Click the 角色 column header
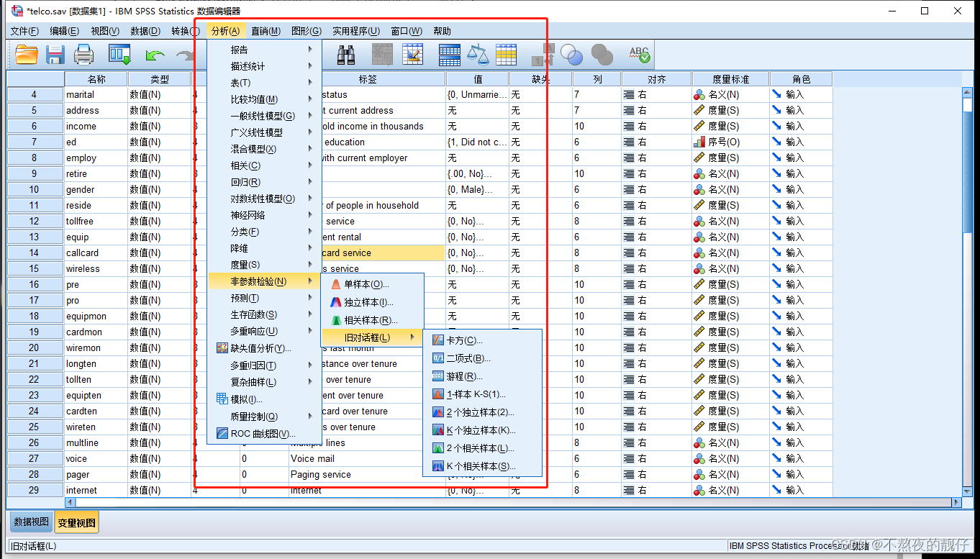Screen dimensions: 980x559 pos(801,79)
